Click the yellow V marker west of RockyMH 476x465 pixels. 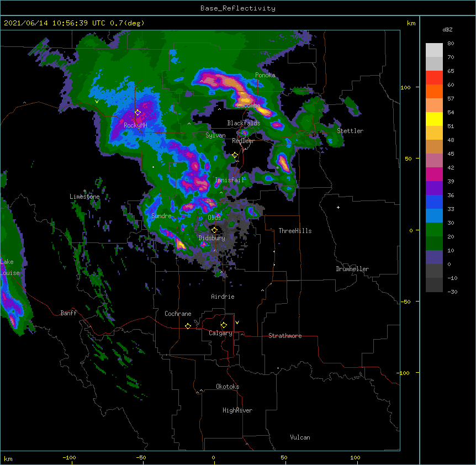[97, 102]
